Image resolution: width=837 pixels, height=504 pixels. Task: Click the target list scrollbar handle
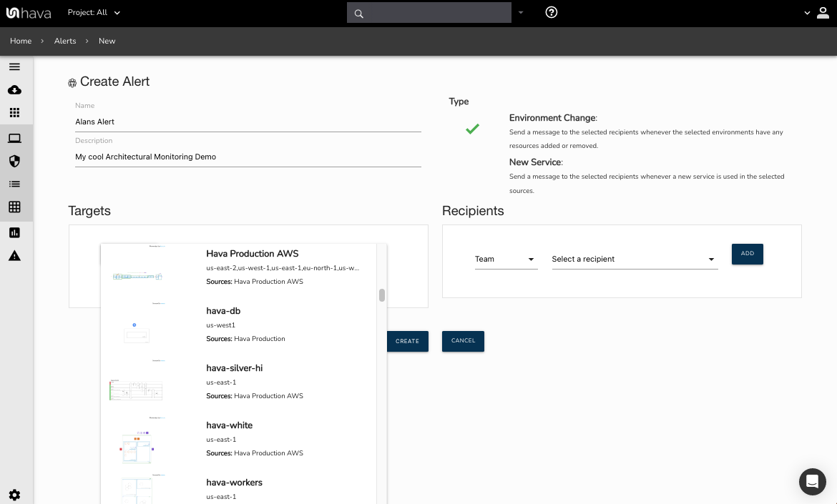point(382,295)
